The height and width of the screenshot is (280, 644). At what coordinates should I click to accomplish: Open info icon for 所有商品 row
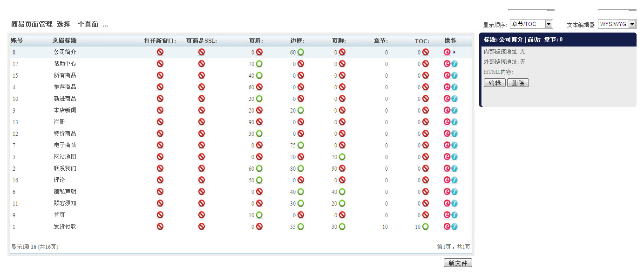tap(454, 75)
